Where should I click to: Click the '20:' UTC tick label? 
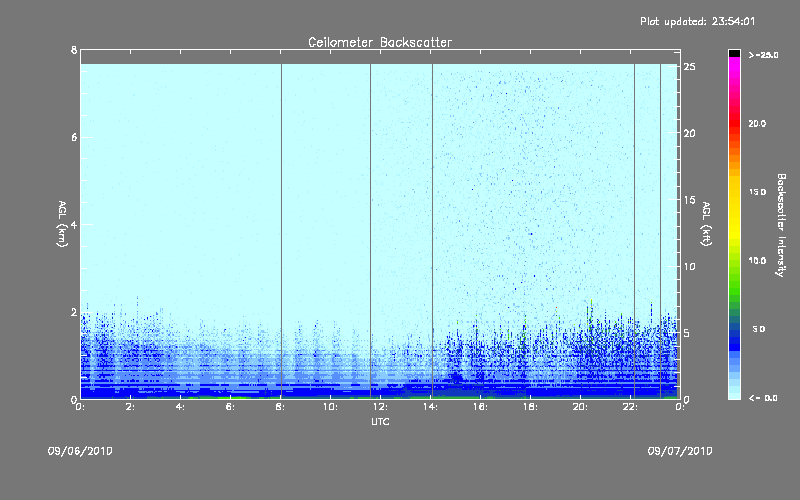580,407
